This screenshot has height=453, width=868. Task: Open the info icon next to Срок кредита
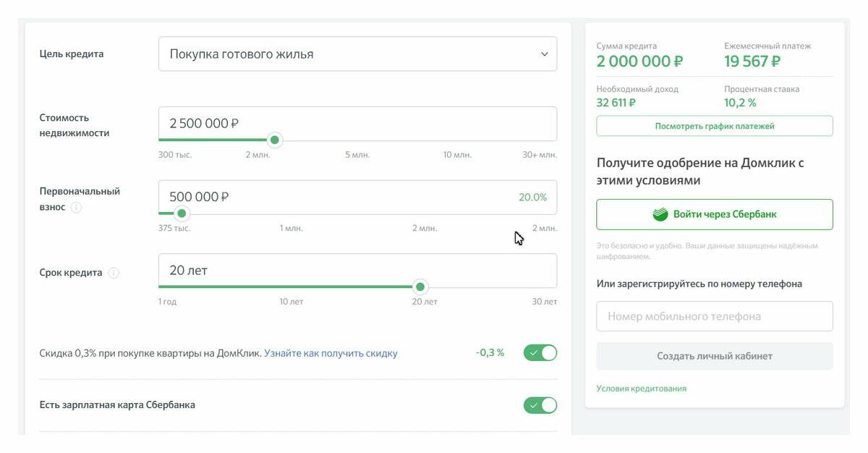click(114, 274)
